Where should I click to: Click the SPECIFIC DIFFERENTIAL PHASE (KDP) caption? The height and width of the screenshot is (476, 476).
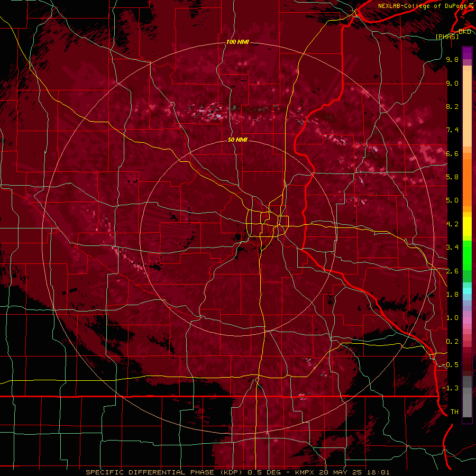click(x=164, y=472)
